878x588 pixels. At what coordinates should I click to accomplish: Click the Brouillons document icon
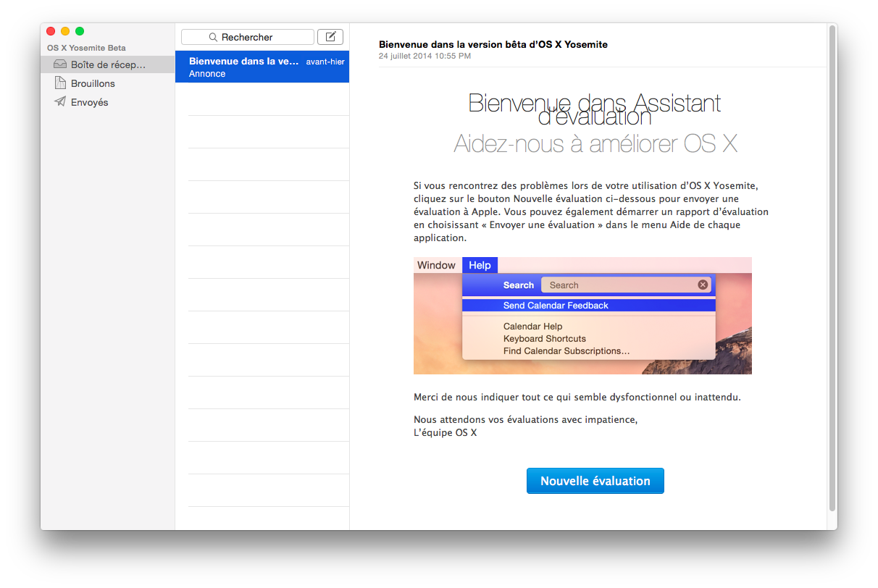[60, 83]
